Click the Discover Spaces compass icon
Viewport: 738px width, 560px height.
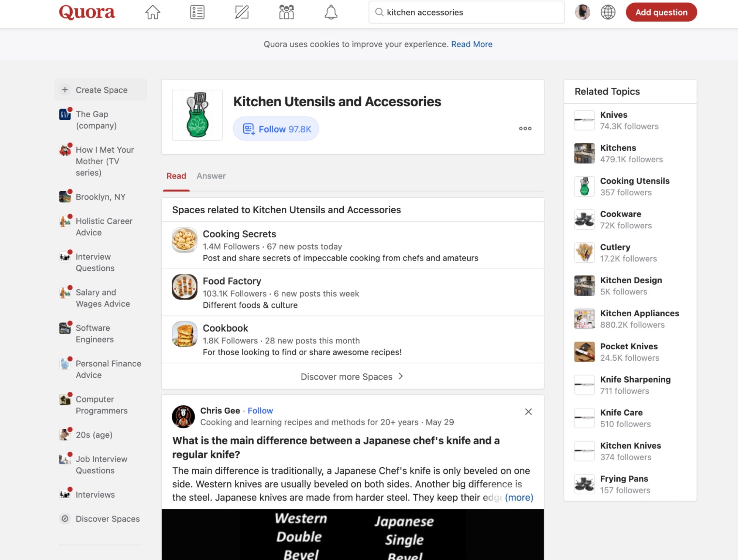65,519
